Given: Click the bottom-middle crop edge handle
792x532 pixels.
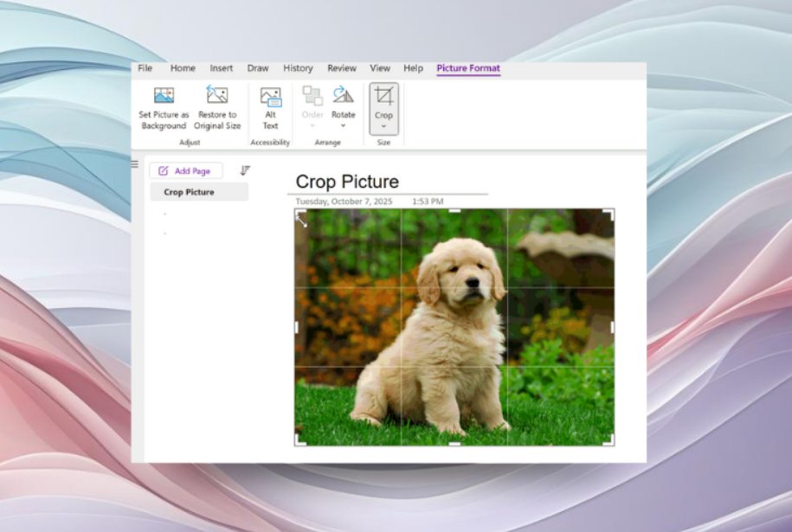Looking at the screenshot, I should tap(454, 444).
